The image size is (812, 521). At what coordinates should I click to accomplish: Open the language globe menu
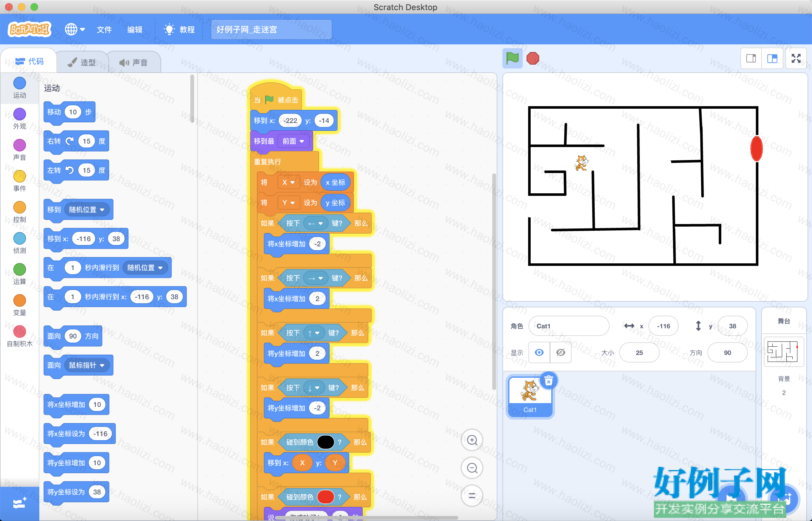[x=75, y=29]
